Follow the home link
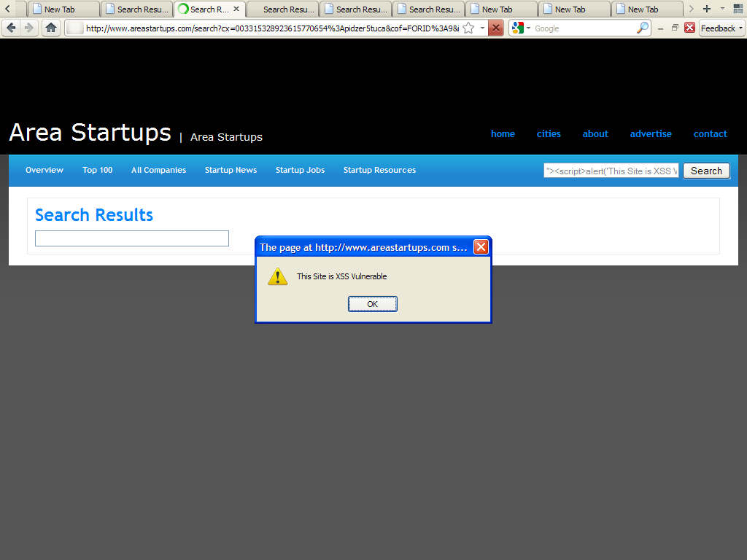The width and height of the screenshot is (747, 560). point(503,134)
